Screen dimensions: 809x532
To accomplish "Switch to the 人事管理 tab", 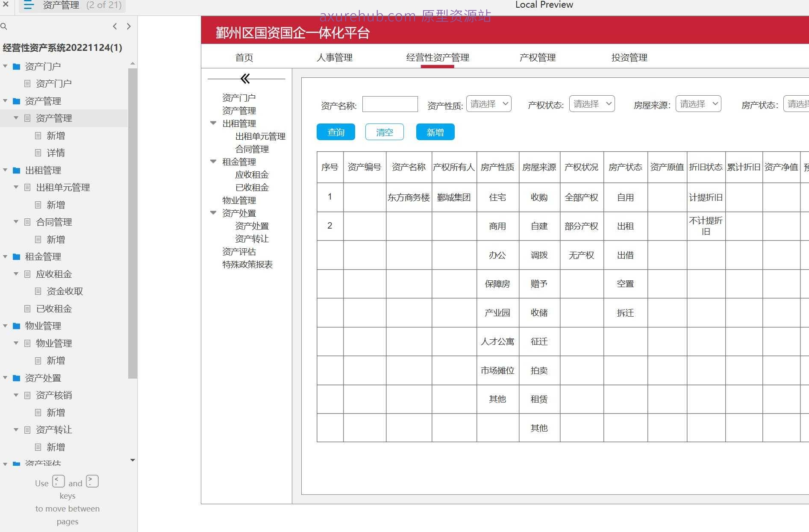I will 335,57.
